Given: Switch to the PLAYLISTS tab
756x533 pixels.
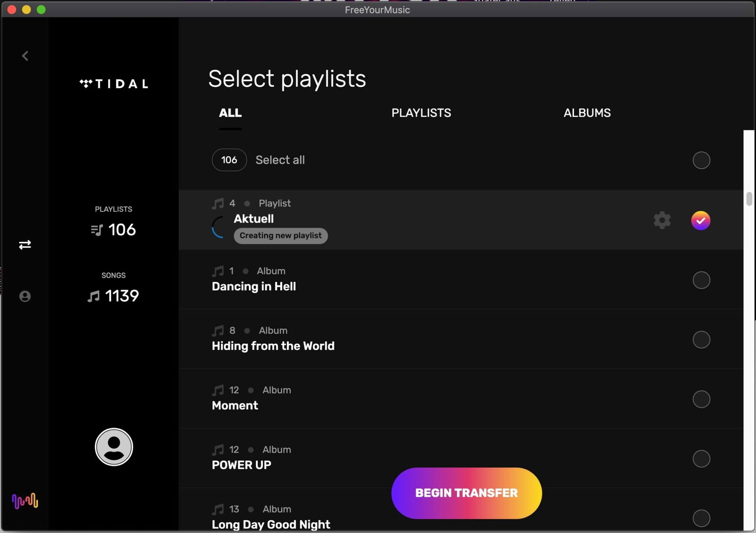Looking at the screenshot, I should click(x=421, y=113).
